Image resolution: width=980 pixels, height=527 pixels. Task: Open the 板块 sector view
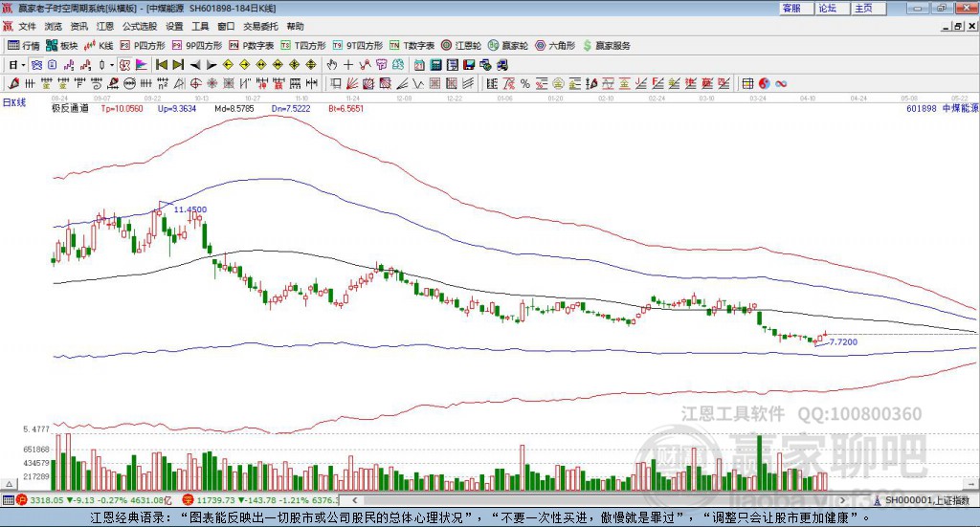click(x=62, y=46)
